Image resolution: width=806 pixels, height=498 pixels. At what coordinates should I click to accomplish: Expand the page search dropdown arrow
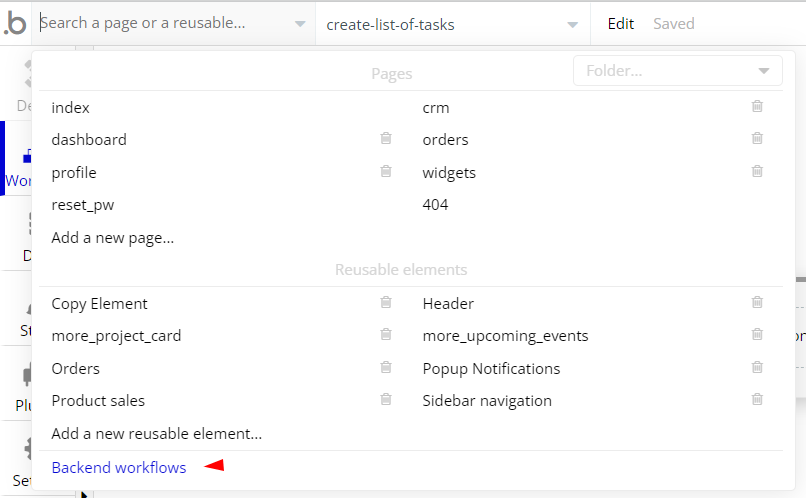point(301,24)
